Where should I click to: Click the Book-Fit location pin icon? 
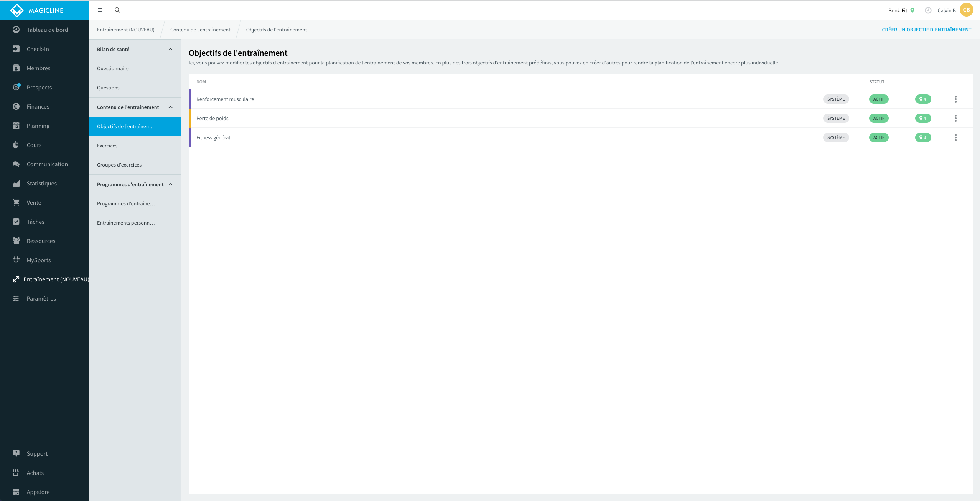[912, 10]
